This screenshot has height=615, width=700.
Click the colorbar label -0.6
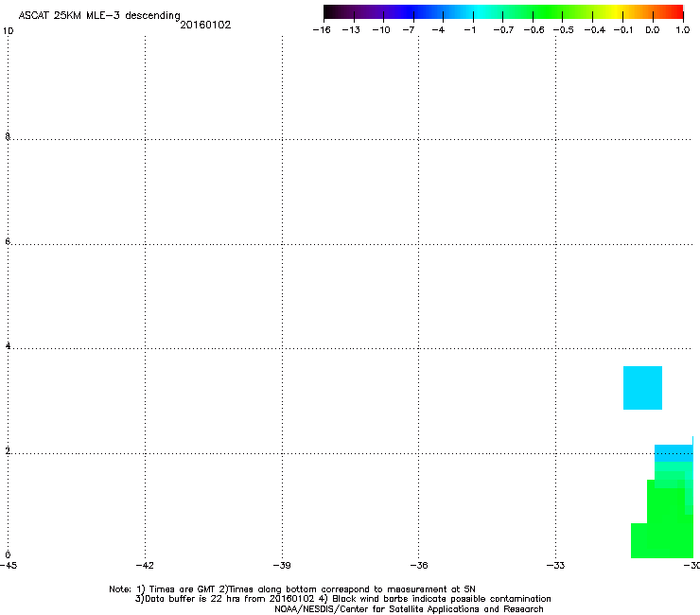(534, 30)
